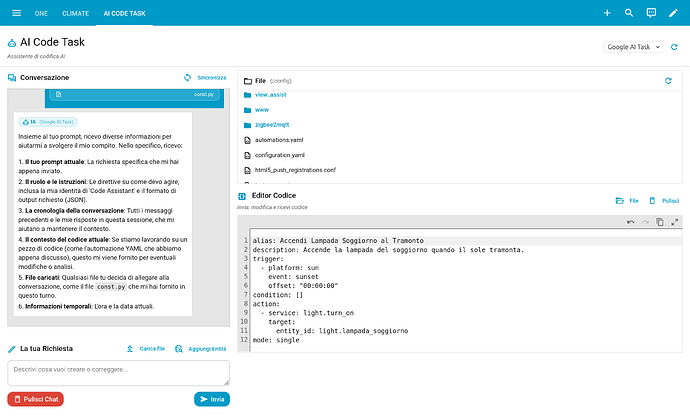The height and width of the screenshot is (420, 690).
Task: Click the plus add icon in header
Action: coord(607,13)
